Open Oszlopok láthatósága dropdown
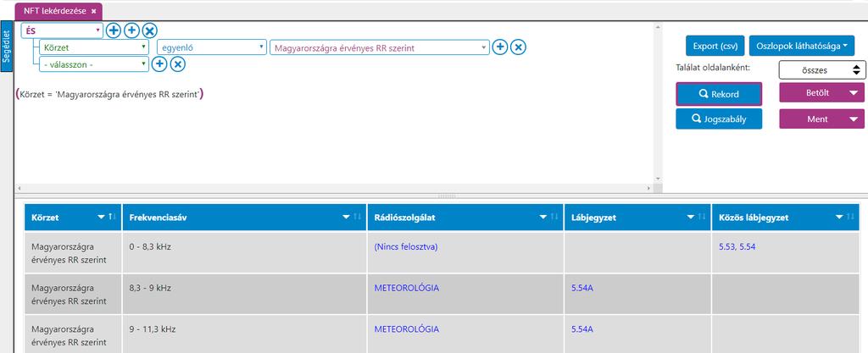Viewport: 868px width, 353px height. [x=802, y=46]
